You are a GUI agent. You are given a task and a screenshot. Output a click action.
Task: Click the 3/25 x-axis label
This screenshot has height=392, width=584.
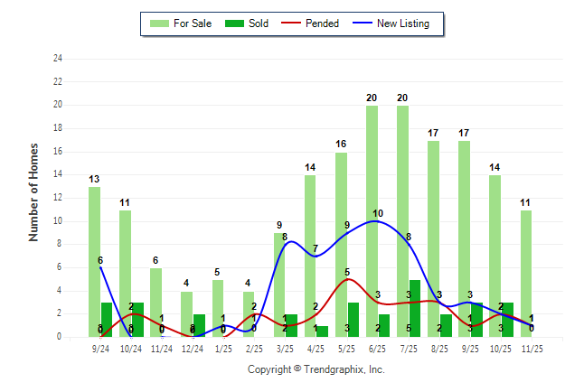(x=285, y=349)
